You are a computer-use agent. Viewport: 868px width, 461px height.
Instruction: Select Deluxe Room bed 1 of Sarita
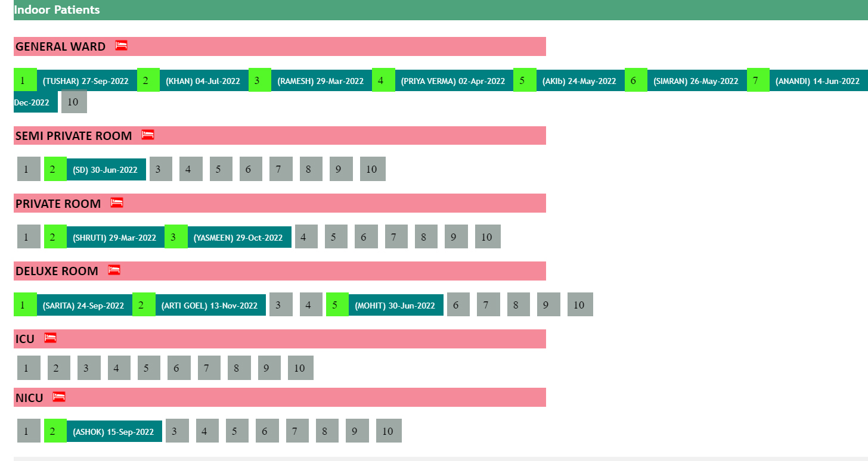[x=25, y=304]
